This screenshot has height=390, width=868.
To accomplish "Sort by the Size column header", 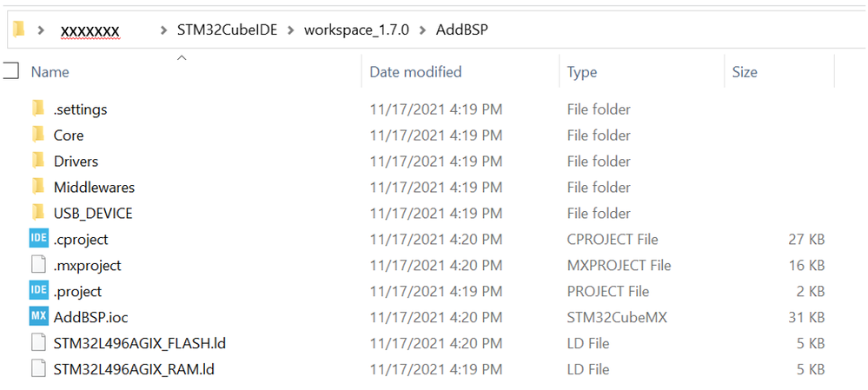I will [745, 72].
